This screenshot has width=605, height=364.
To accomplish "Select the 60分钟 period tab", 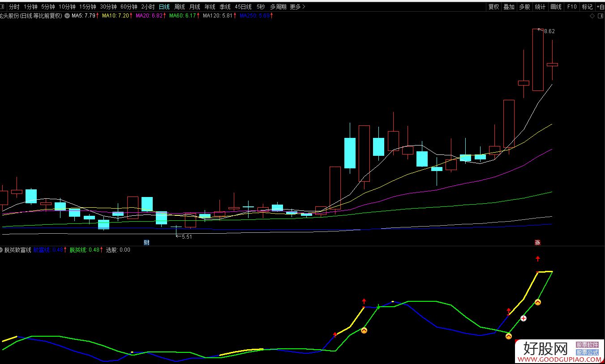I will pos(129,7).
